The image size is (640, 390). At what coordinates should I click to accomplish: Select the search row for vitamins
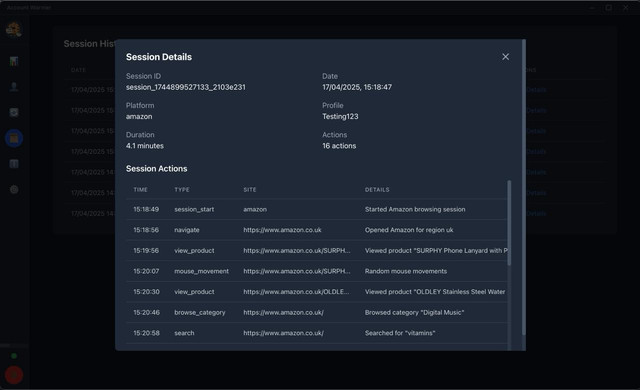click(x=316, y=333)
